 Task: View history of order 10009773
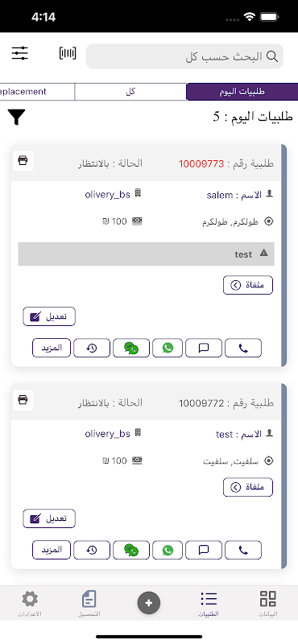point(92,349)
